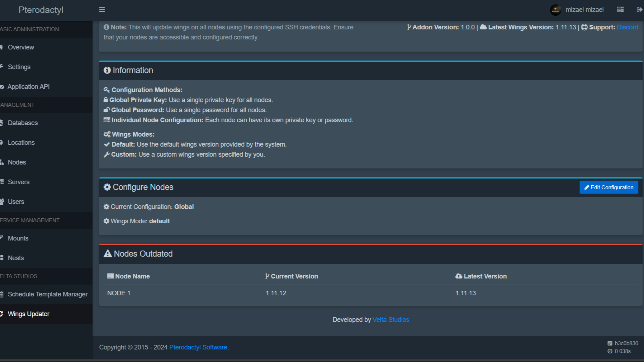
Task: Open the Users management page
Action: [x=16, y=202]
